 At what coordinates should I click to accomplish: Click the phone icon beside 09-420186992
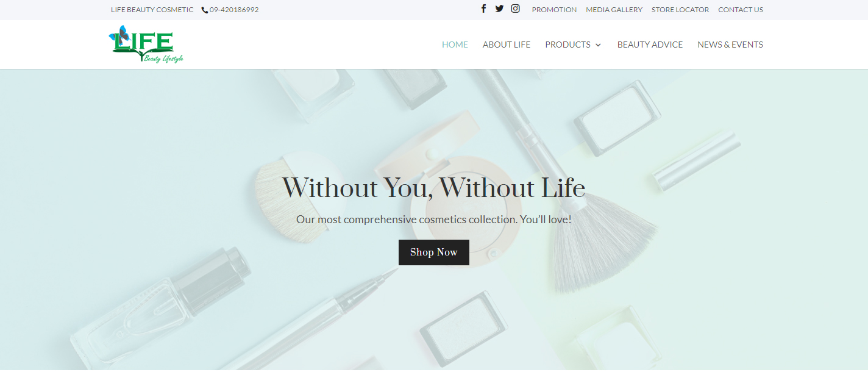point(205,10)
